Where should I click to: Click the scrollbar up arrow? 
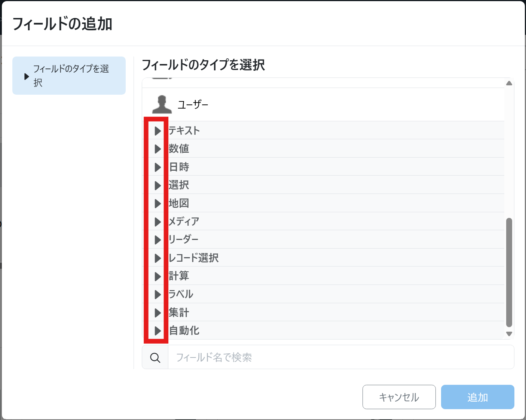pyautogui.click(x=509, y=83)
